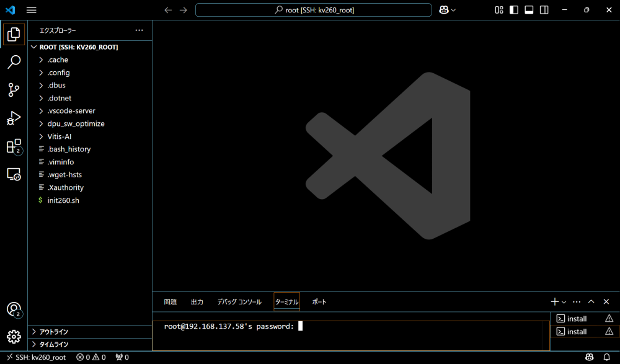Click the SSH: kv260_root remote indicator
Image resolution: width=620 pixels, height=364 pixels.
click(36, 358)
